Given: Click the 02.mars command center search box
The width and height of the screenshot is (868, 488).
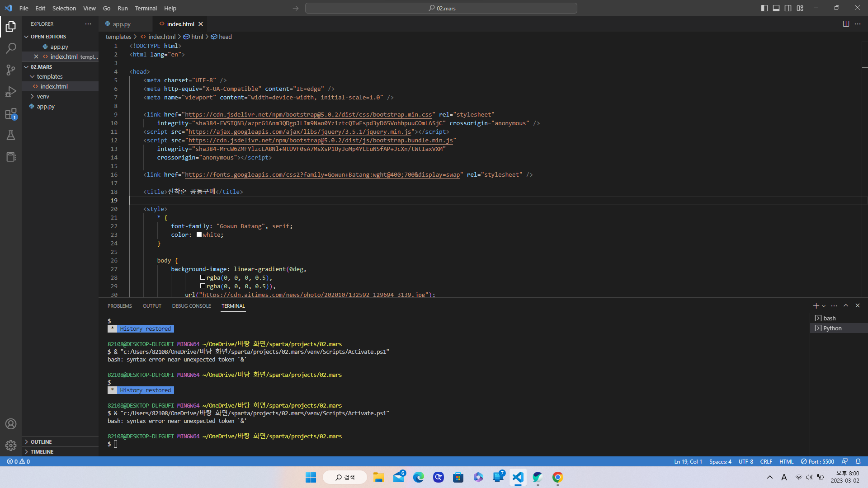Looking at the screenshot, I should pyautogui.click(x=441, y=8).
